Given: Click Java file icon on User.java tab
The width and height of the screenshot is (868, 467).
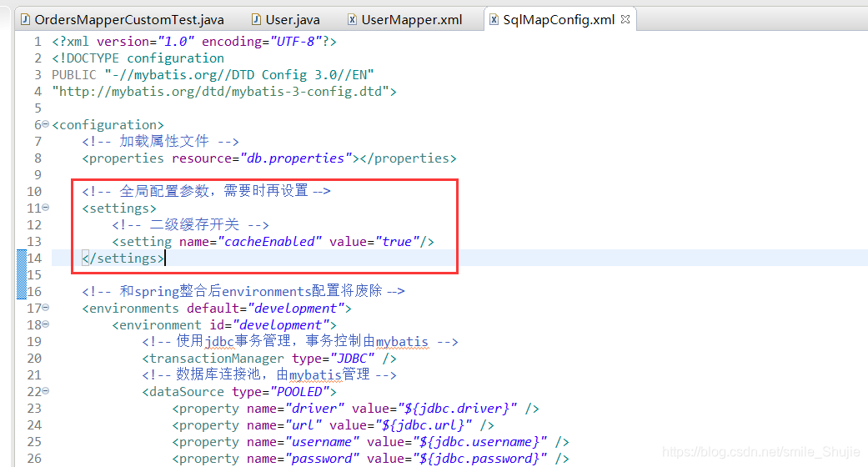Looking at the screenshot, I should click(x=256, y=20).
